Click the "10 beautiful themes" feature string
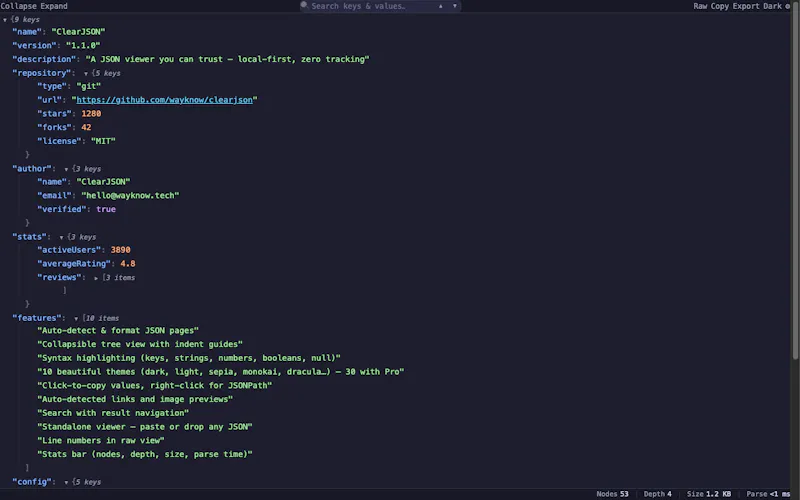800x500 pixels. (x=220, y=372)
